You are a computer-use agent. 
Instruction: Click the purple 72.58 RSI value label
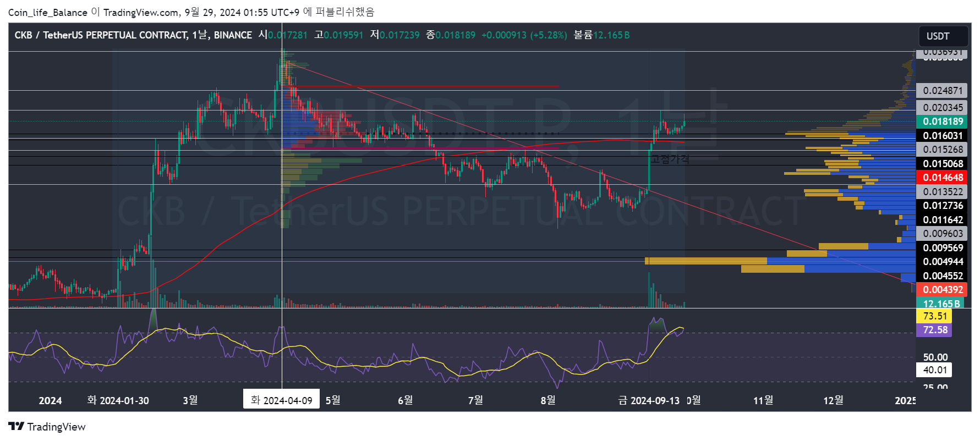pos(934,330)
